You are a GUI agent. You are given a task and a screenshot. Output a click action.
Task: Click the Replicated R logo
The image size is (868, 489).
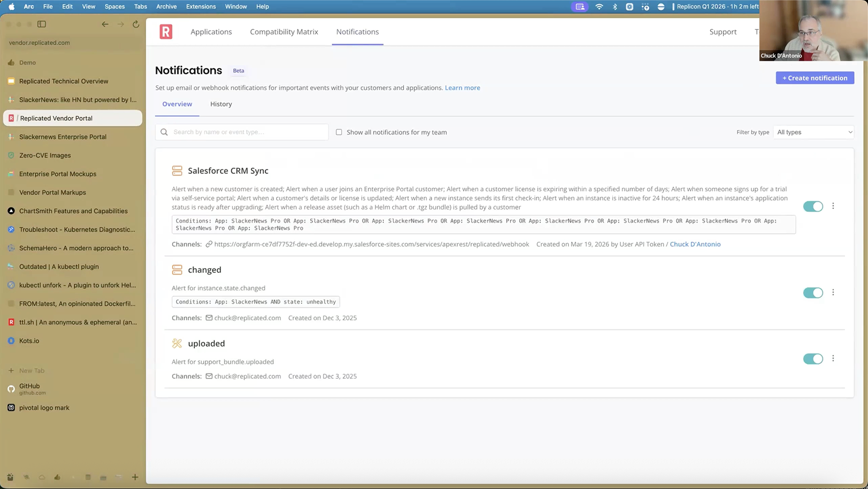tap(166, 32)
